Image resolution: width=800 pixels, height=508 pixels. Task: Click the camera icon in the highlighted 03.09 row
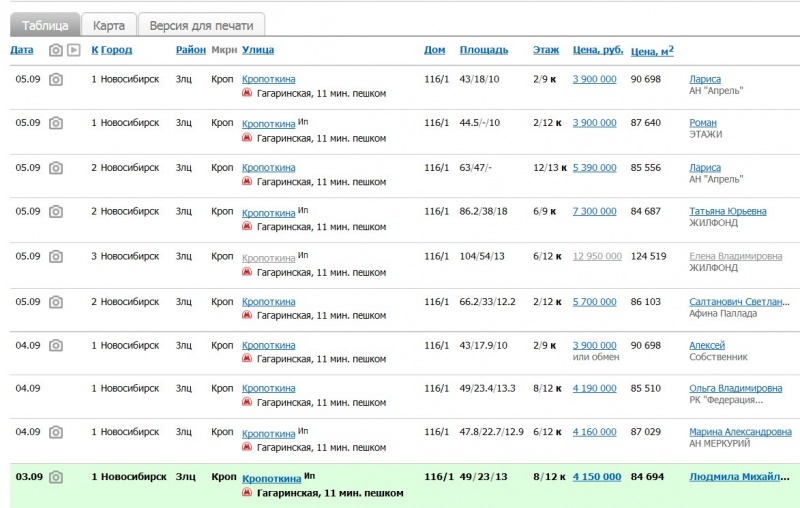pyautogui.click(x=56, y=477)
